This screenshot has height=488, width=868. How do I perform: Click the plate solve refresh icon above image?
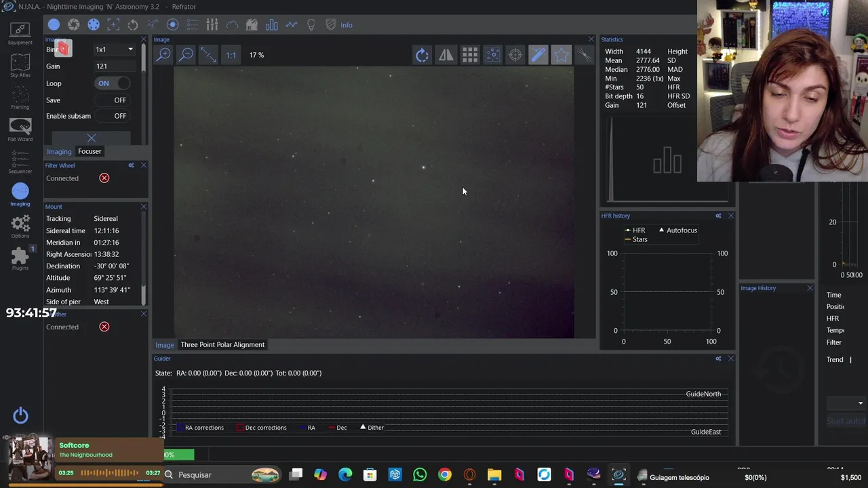[x=422, y=55]
